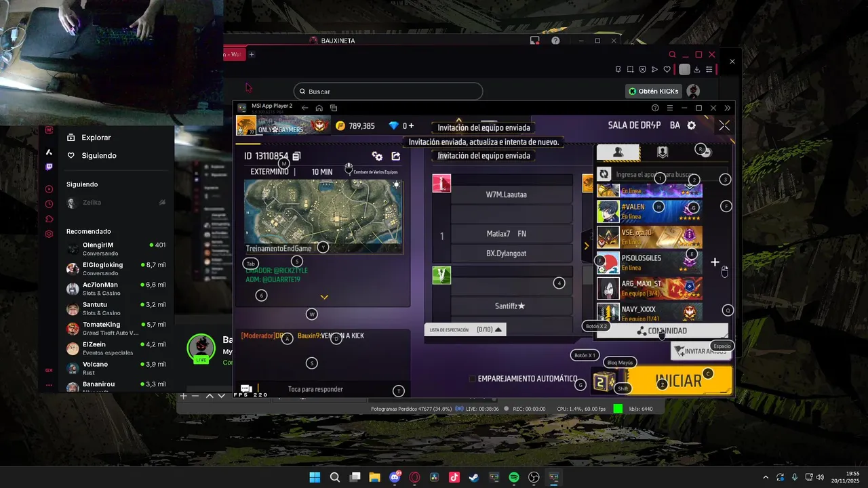Expand the room description chevron
The image size is (868, 488).
pos(324,297)
